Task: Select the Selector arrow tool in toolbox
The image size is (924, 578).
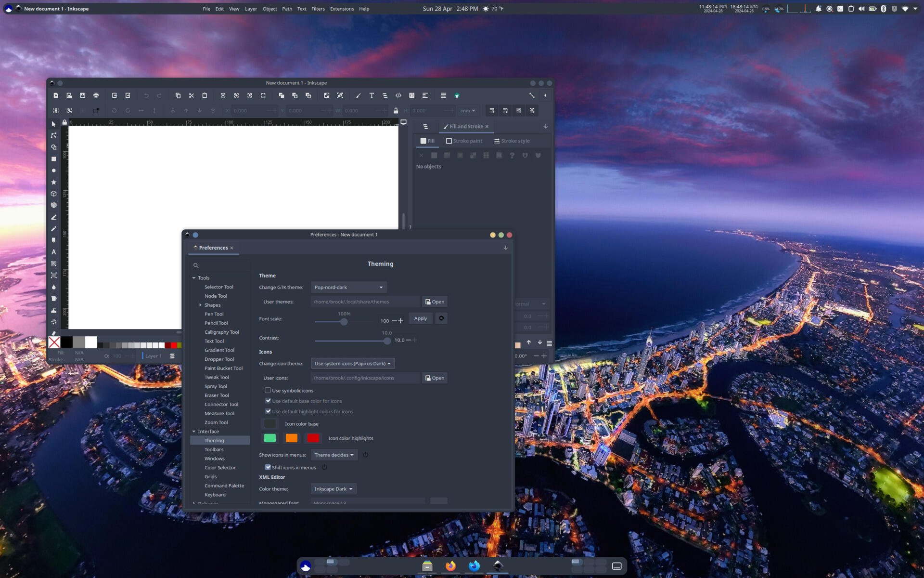Action: 53,124
